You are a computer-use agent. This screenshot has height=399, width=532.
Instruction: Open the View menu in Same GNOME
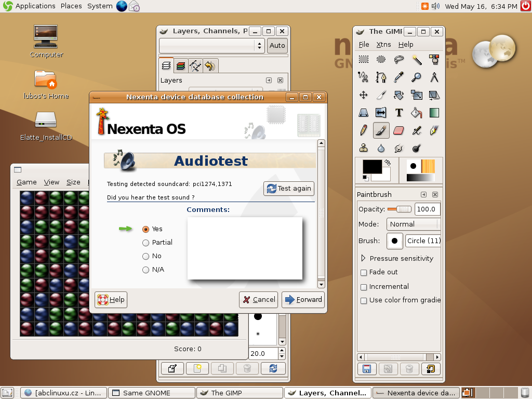coord(51,182)
